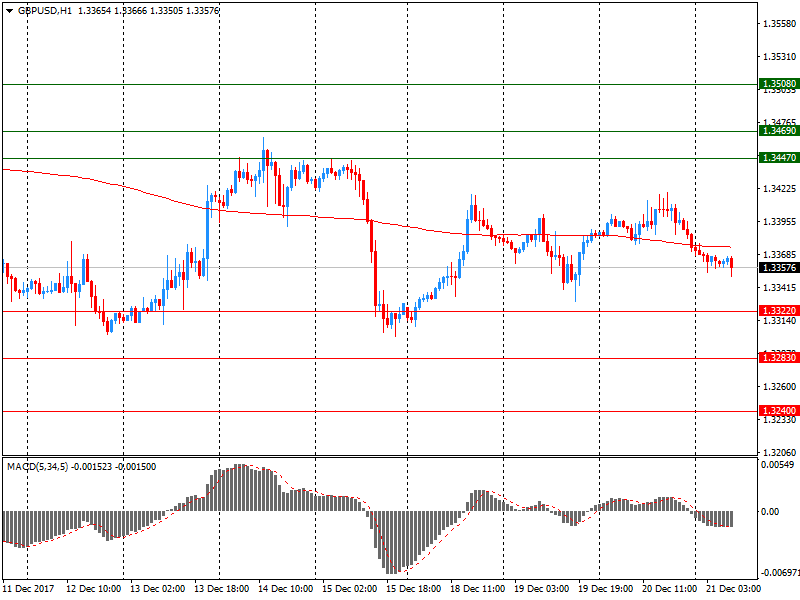The width and height of the screenshot is (800, 600).
Task: Click the MACD value -0.001523 readout
Action: (x=91, y=466)
